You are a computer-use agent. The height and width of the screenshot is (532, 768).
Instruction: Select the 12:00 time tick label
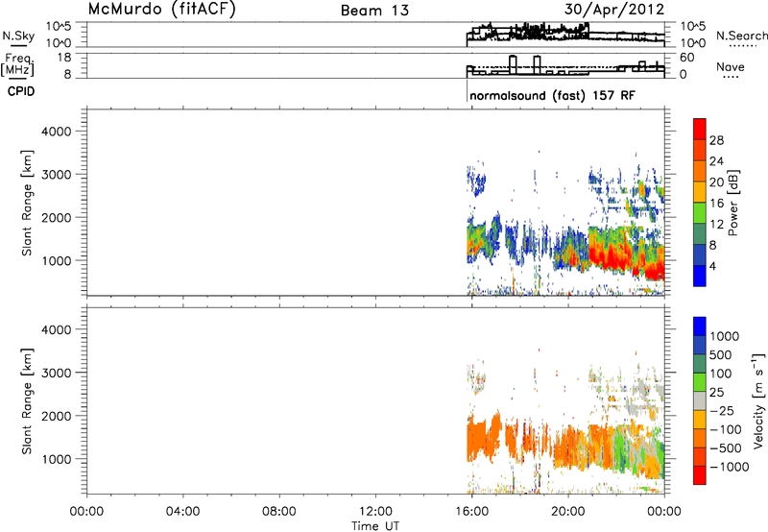pos(375,512)
